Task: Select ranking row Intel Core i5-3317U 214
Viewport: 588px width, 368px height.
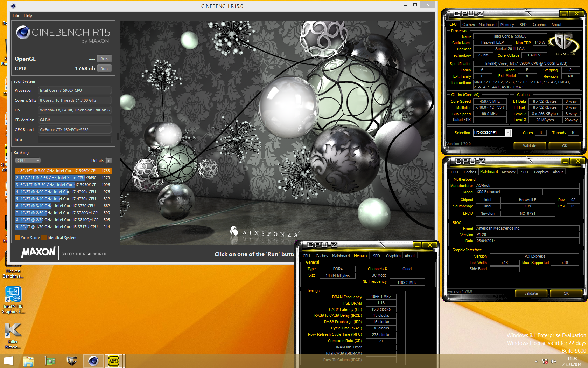Action: coord(63,227)
